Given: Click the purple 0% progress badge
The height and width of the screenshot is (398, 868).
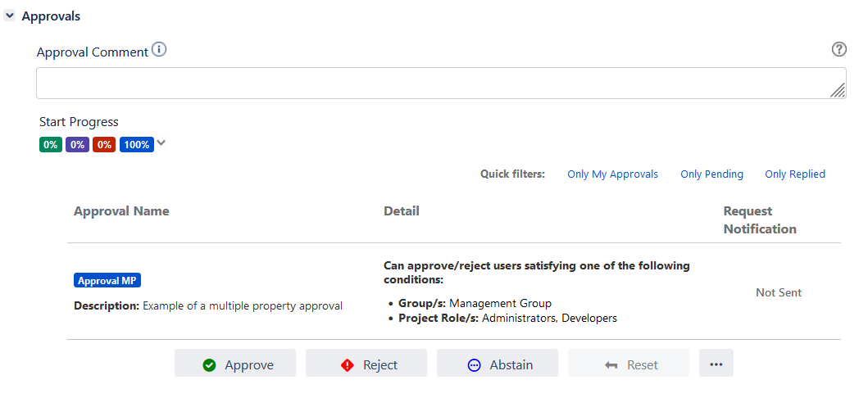Looking at the screenshot, I should 77,145.
